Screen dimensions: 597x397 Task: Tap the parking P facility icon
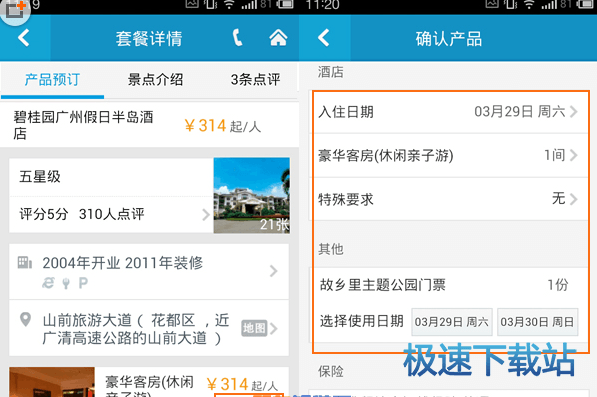point(83,283)
